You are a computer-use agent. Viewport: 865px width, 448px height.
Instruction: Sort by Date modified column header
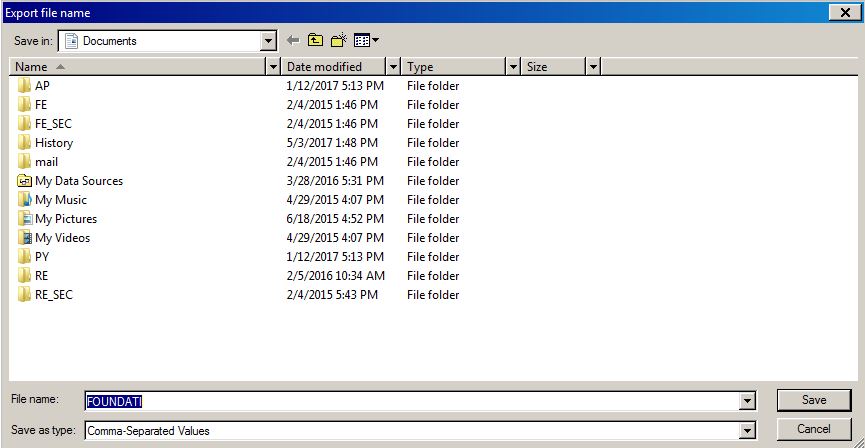click(x=334, y=67)
